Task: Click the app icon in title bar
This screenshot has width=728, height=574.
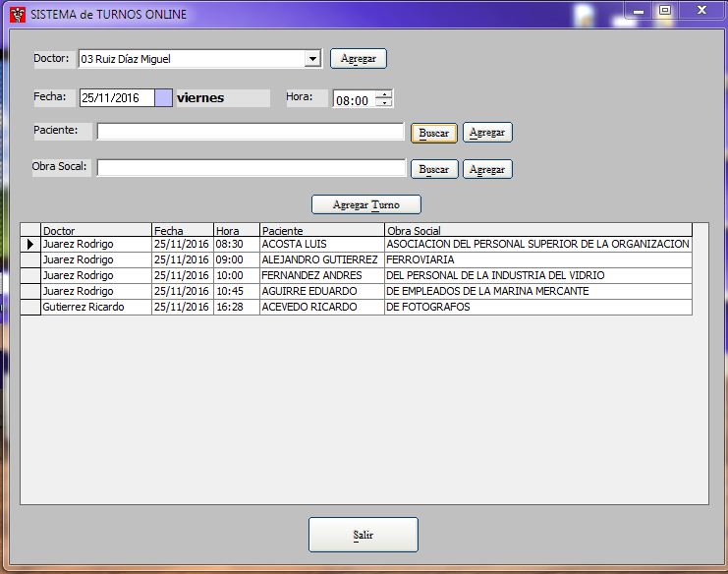Action: click(x=17, y=15)
